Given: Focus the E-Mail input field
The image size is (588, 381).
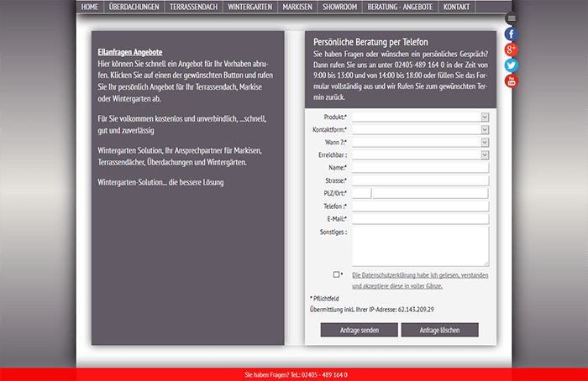Looking at the screenshot, I should point(419,218).
